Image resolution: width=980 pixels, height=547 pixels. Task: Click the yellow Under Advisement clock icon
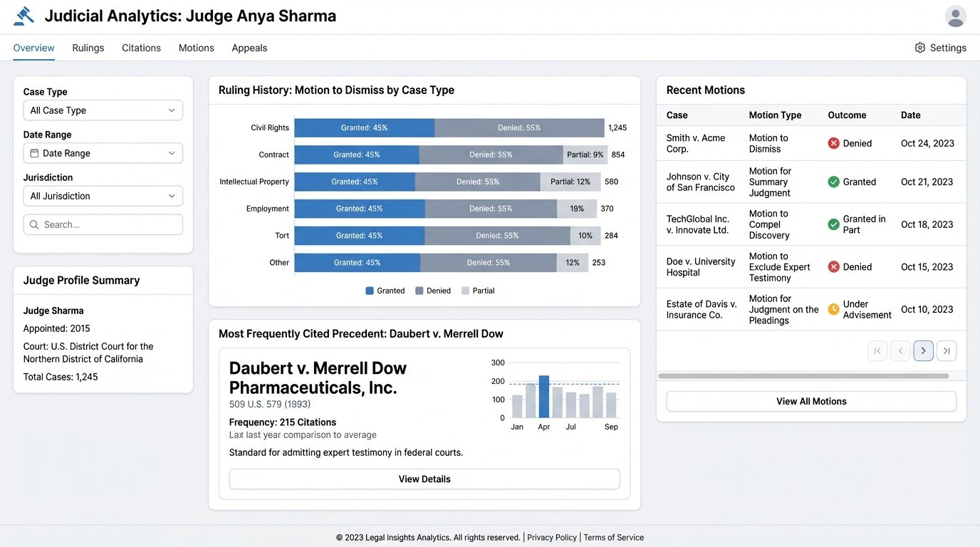click(833, 309)
